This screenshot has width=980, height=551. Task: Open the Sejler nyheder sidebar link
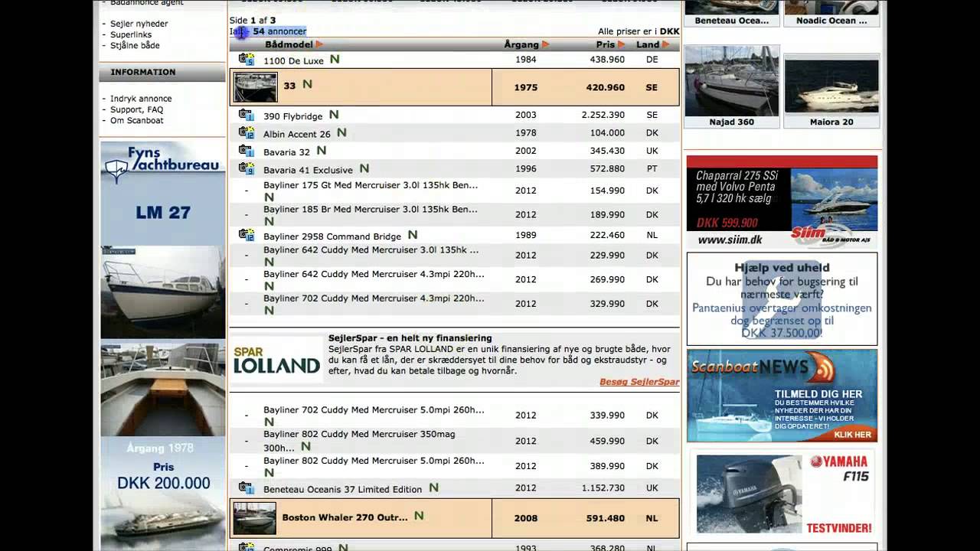(139, 24)
